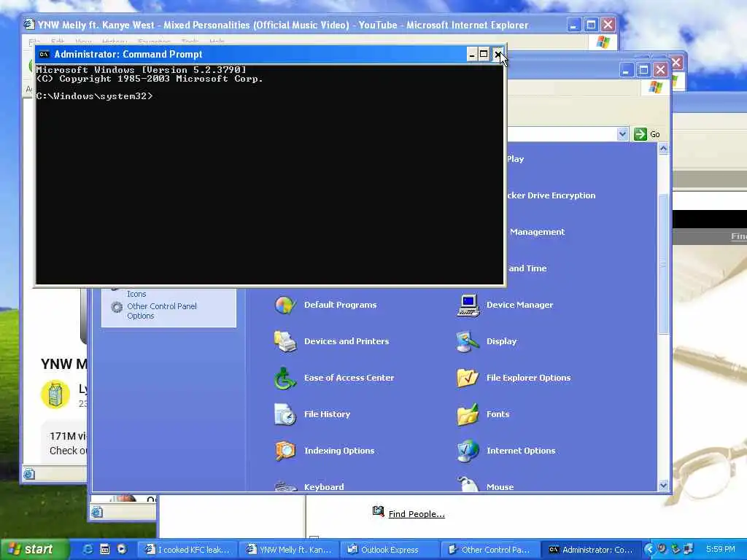Click the C:\Windows\system32> prompt line
This screenshot has width=747, height=560.
tap(94, 96)
